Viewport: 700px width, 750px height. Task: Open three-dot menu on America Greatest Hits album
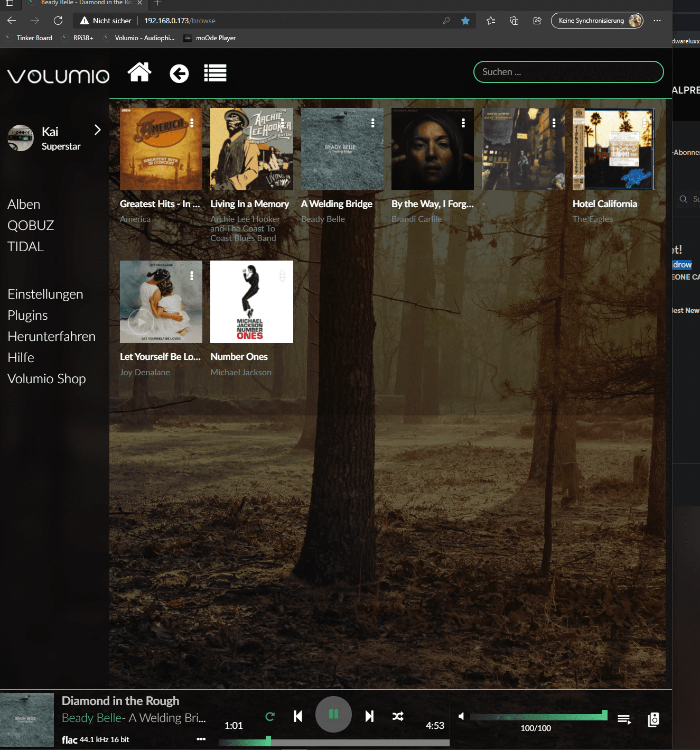point(192,123)
